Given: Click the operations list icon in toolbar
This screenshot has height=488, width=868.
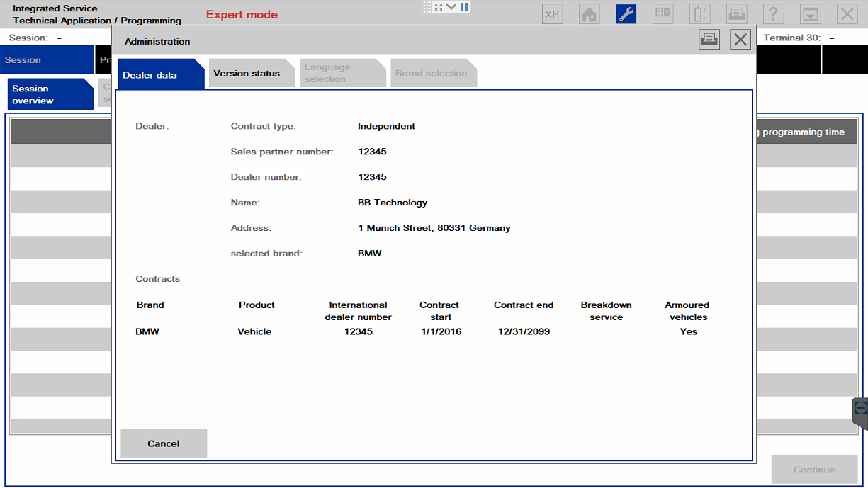Looking at the screenshot, I should [663, 14].
